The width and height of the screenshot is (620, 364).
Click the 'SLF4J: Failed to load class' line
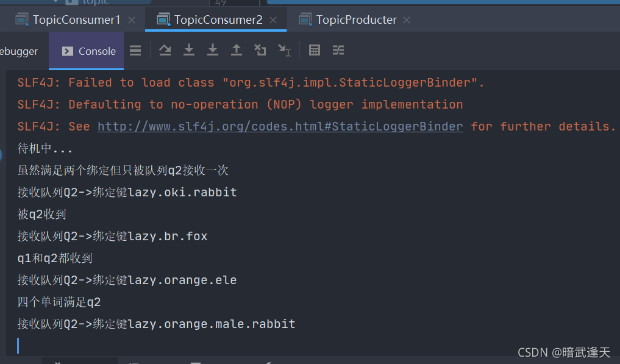(x=251, y=83)
